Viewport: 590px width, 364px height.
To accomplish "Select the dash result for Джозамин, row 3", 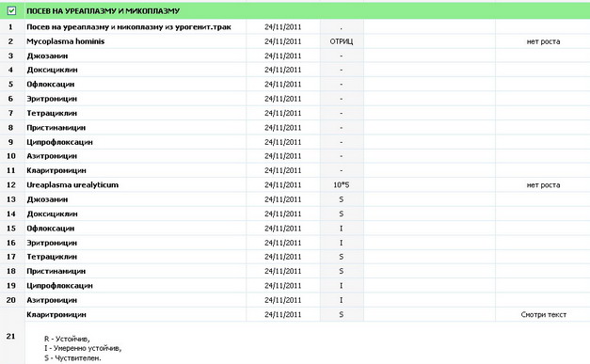I will coord(342,55).
